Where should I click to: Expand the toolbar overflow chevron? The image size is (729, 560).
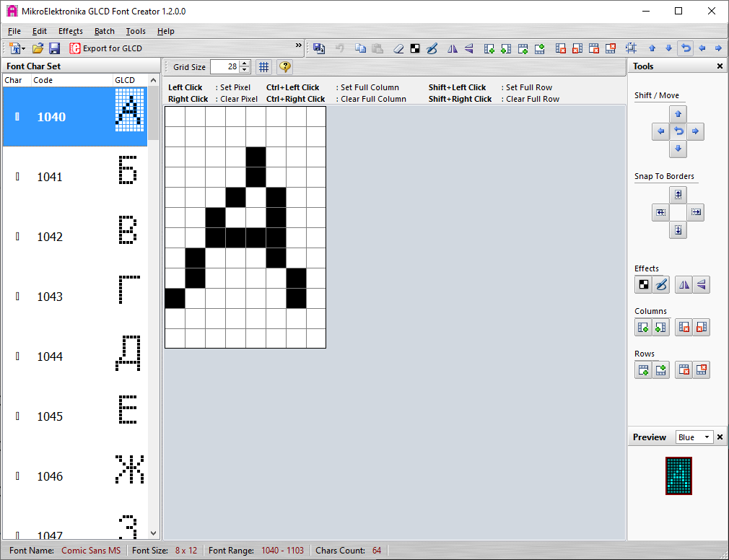click(299, 45)
